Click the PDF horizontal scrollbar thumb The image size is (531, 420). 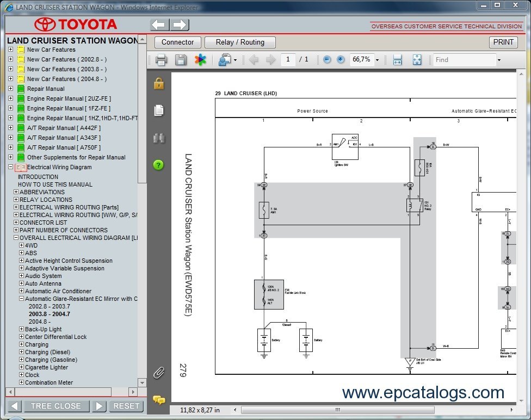[337, 410]
